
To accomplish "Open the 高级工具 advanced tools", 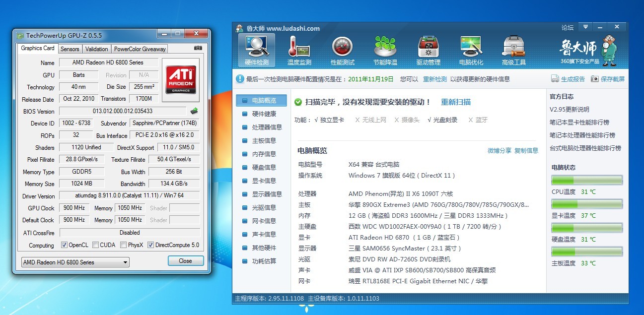I will [x=514, y=51].
